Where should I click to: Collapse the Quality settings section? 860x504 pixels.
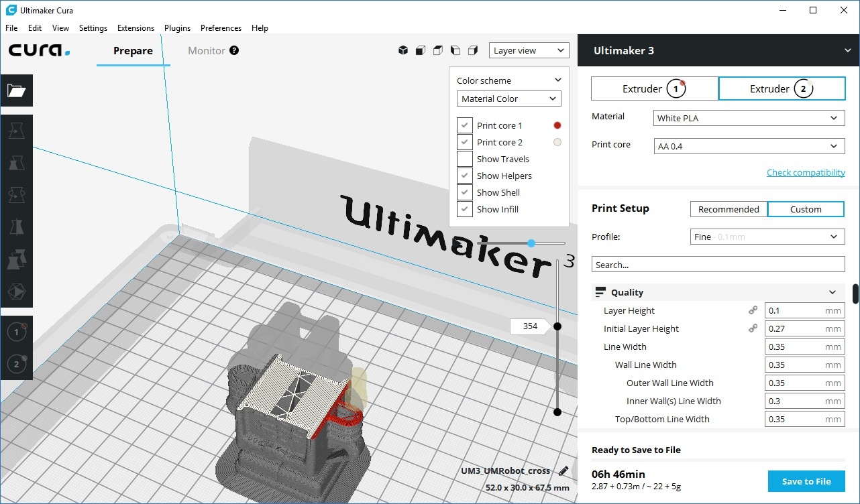pyautogui.click(x=832, y=292)
